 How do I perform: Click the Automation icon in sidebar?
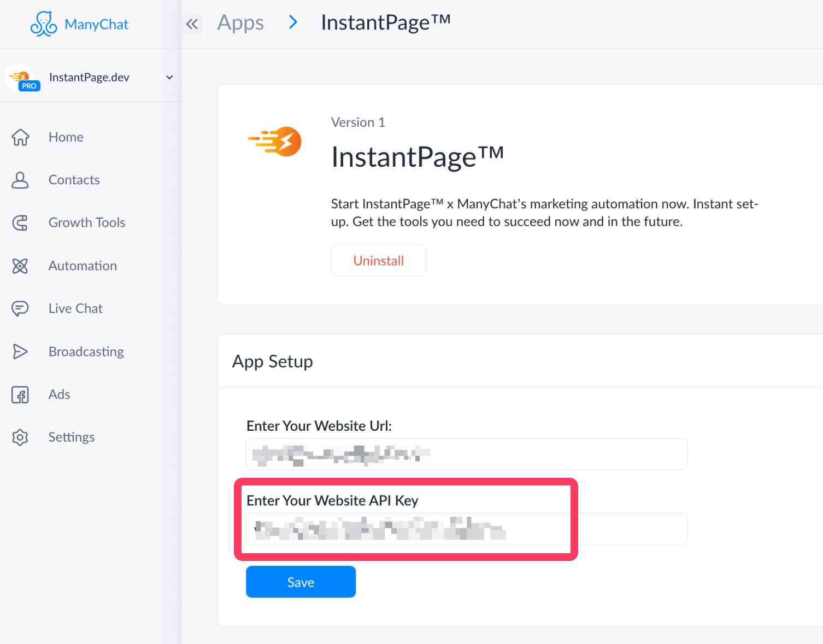point(20,266)
